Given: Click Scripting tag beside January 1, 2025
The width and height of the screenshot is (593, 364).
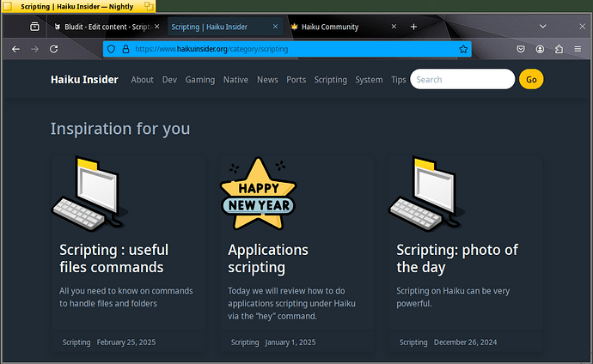Looking at the screenshot, I should (245, 343).
